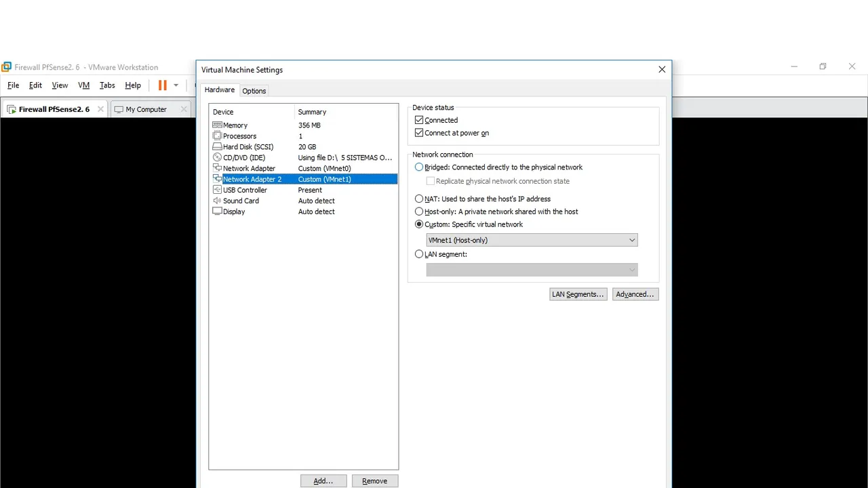Open the Help menu
Screen dimensions: 868x488
[133, 85]
